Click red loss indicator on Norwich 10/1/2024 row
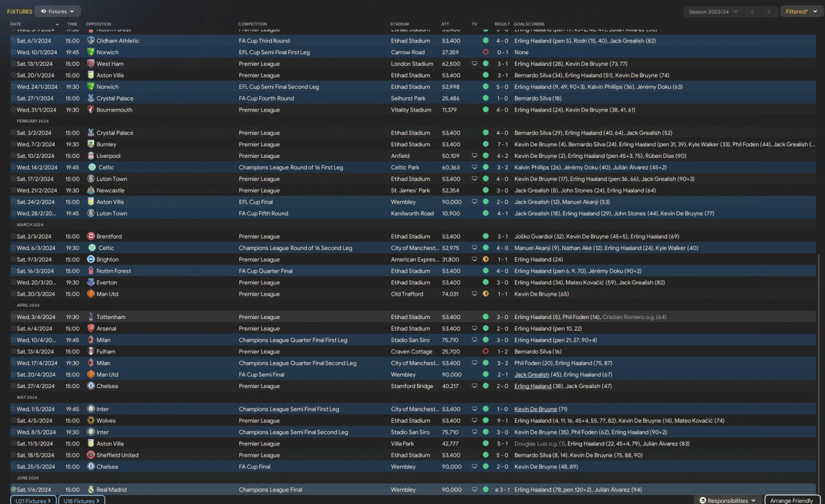The height and width of the screenshot is (504, 825). (485, 52)
